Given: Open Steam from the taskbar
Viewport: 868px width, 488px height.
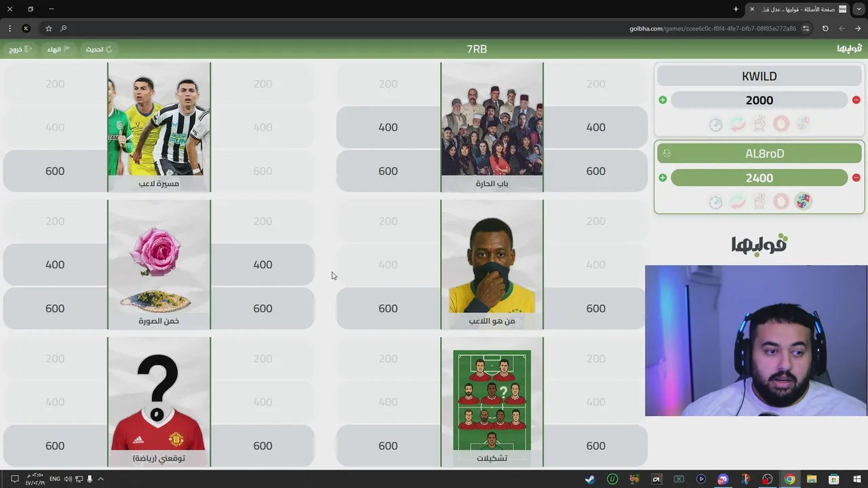Looking at the screenshot, I should (x=590, y=479).
